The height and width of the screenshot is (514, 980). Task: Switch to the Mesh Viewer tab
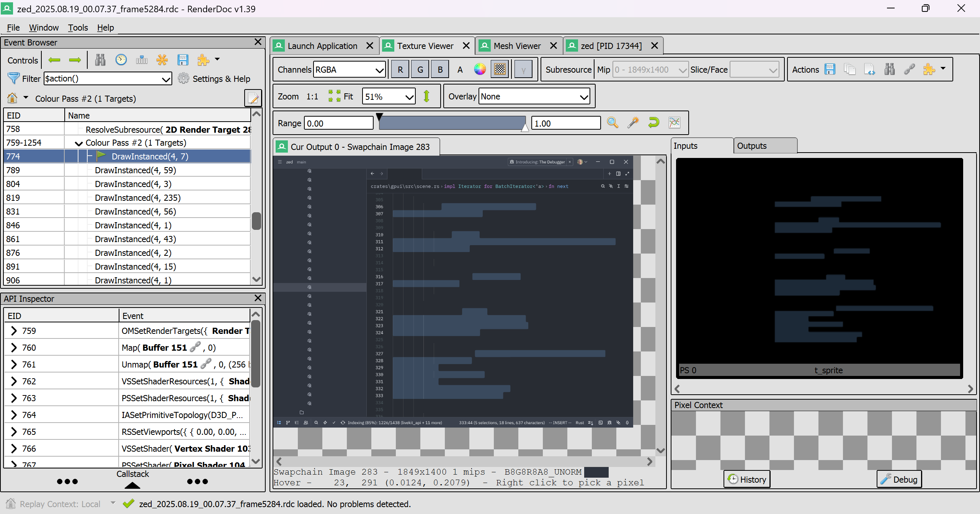point(517,46)
